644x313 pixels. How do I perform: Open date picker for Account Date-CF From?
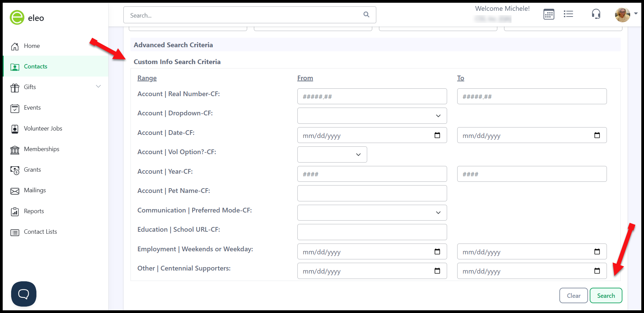click(437, 135)
